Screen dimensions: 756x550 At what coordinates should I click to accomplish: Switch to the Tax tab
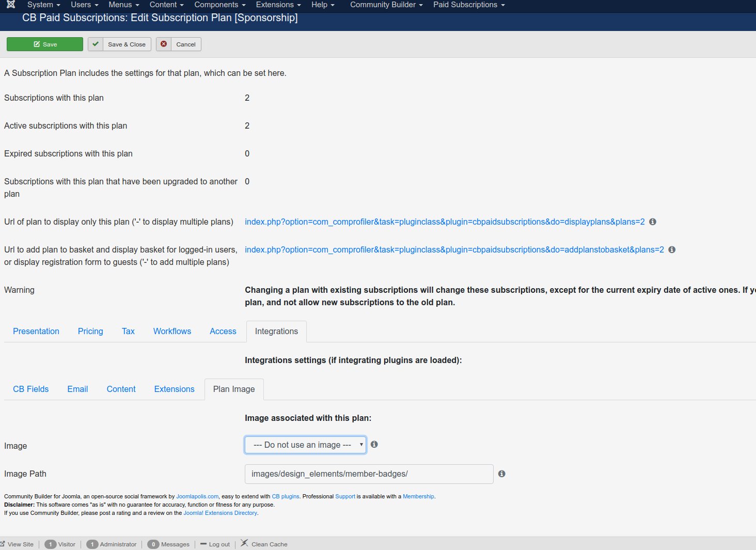[x=128, y=331]
